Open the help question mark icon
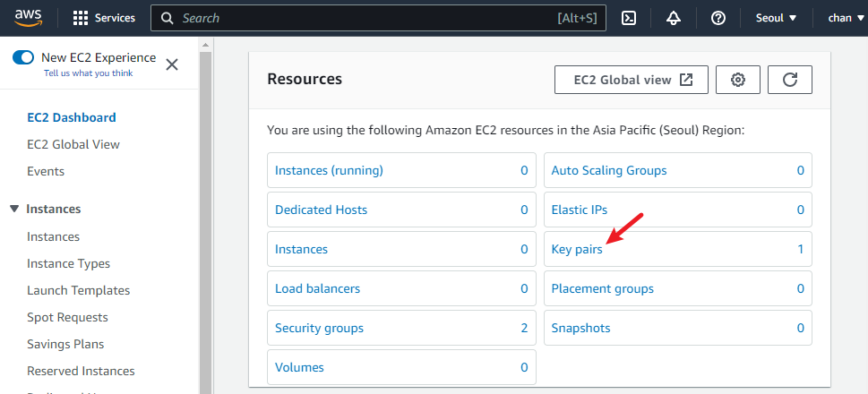The image size is (868, 394). click(x=718, y=18)
